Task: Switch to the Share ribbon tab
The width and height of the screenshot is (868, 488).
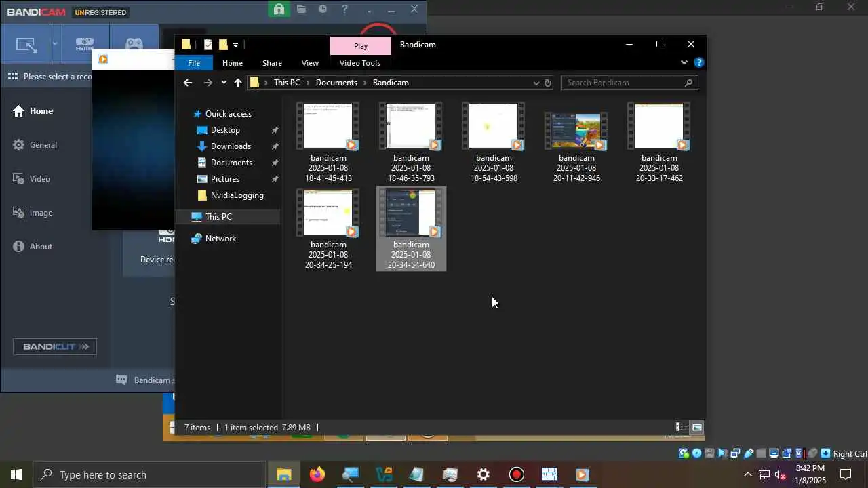Action: [x=272, y=63]
